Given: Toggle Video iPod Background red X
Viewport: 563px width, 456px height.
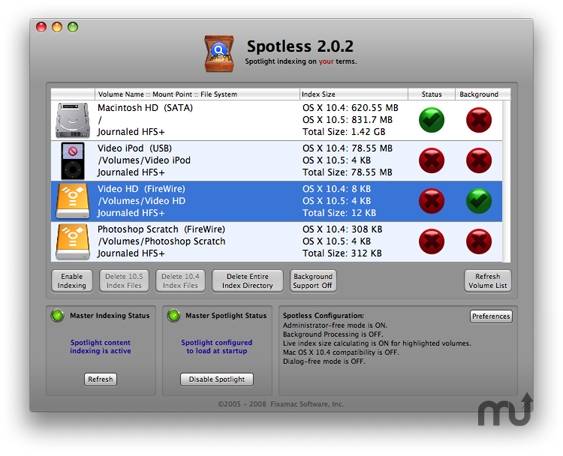Looking at the screenshot, I should pos(479,160).
